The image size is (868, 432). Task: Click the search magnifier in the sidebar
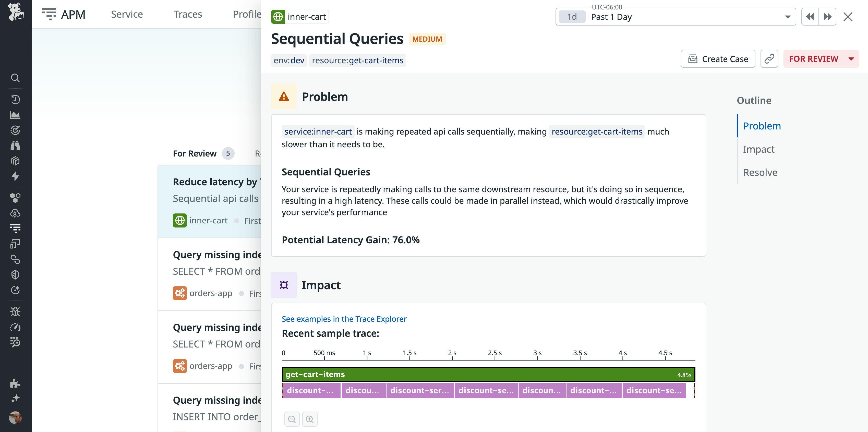(x=15, y=78)
